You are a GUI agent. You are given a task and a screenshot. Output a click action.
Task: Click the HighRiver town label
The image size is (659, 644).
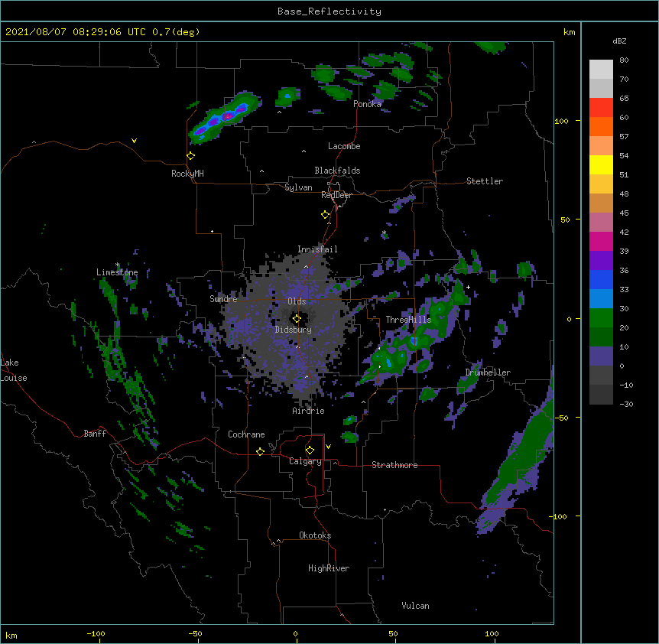pos(329,568)
